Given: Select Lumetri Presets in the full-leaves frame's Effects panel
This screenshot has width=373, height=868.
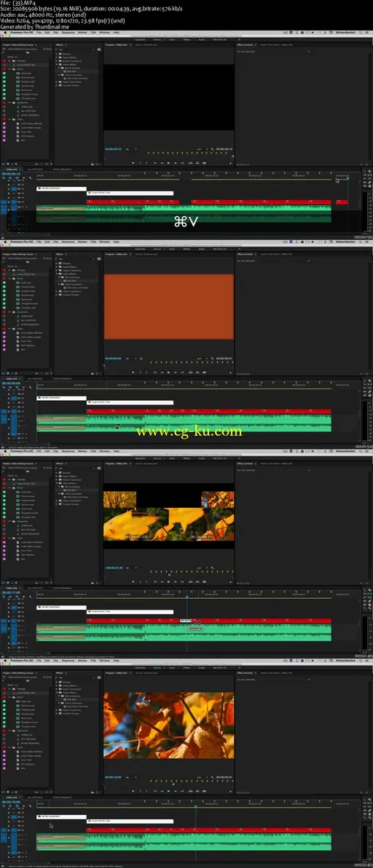Looking at the screenshot, I should pyautogui.click(x=71, y=712).
